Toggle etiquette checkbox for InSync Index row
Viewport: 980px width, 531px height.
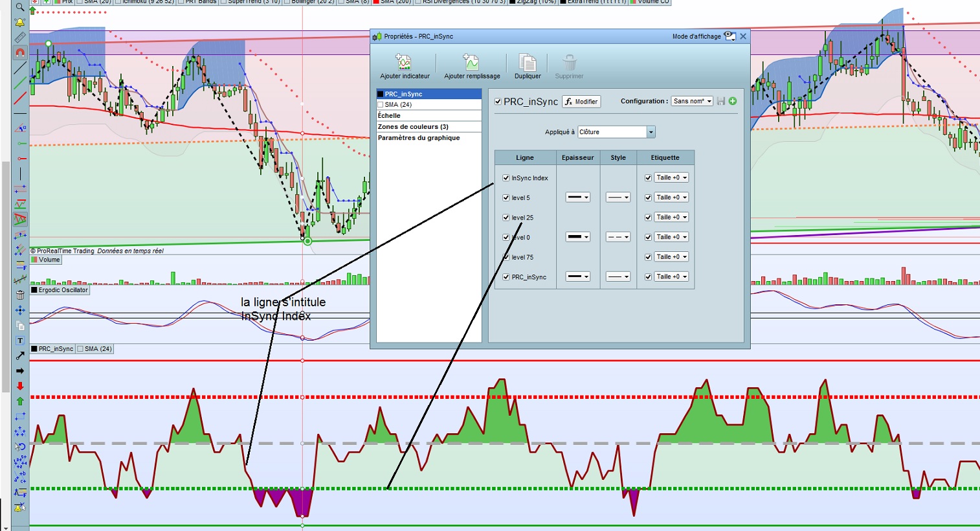pos(648,177)
